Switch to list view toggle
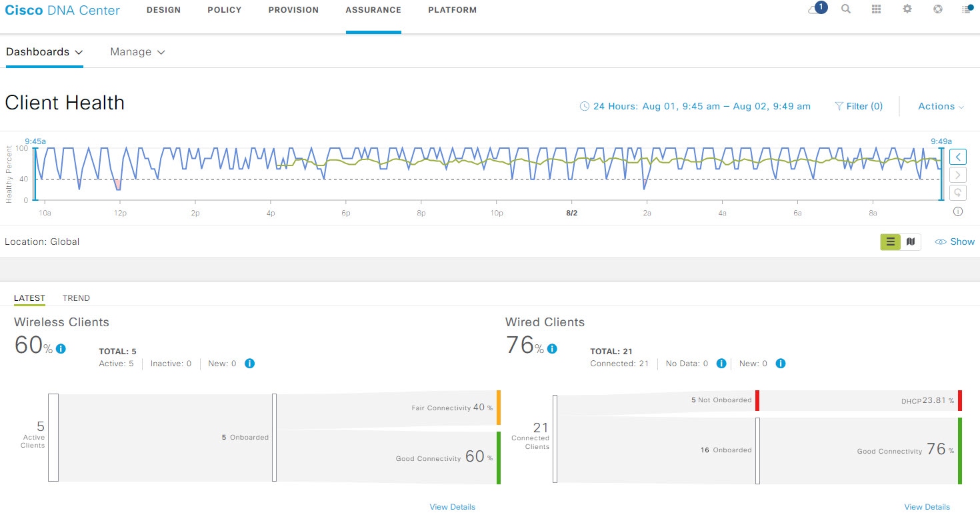 [891, 241]
